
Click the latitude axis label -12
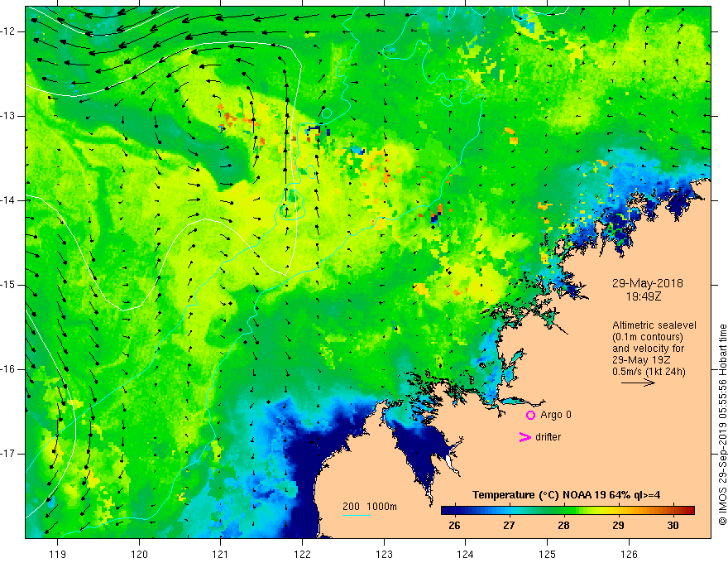8,31
